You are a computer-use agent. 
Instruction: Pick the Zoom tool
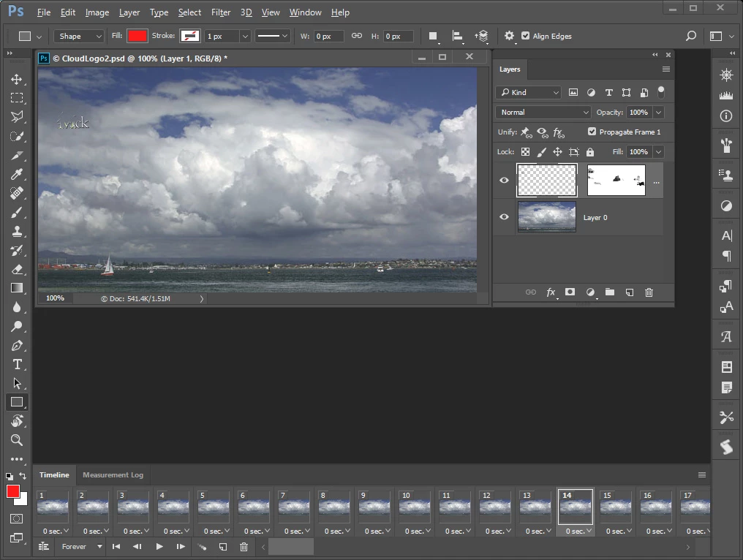tap(17, 440)
